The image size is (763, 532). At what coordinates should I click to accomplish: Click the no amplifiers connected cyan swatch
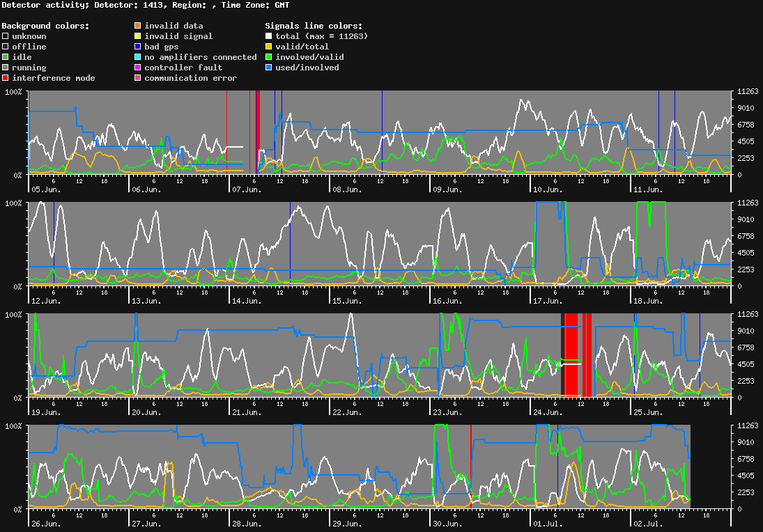(x=138, y=57)
